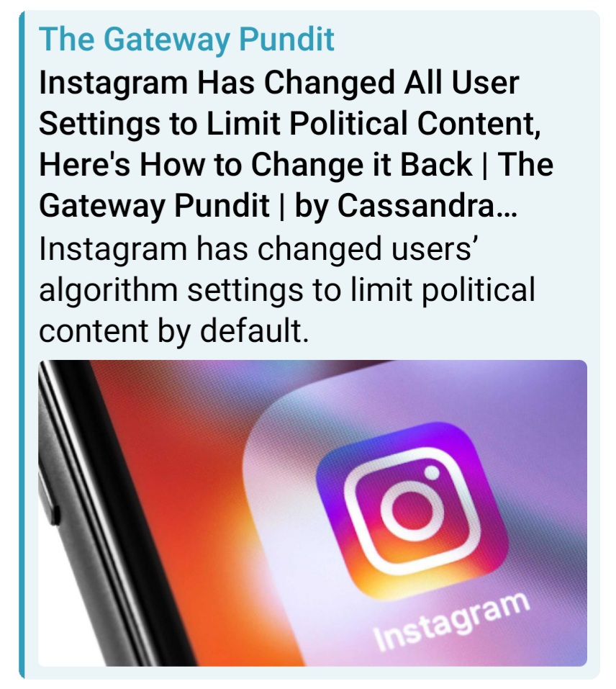Click description text "content by default."

174,331
